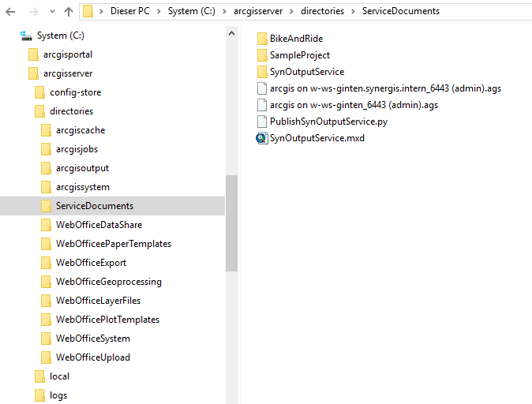
Task: Select arcgissystem in the navigation tree
Action: 83,188
